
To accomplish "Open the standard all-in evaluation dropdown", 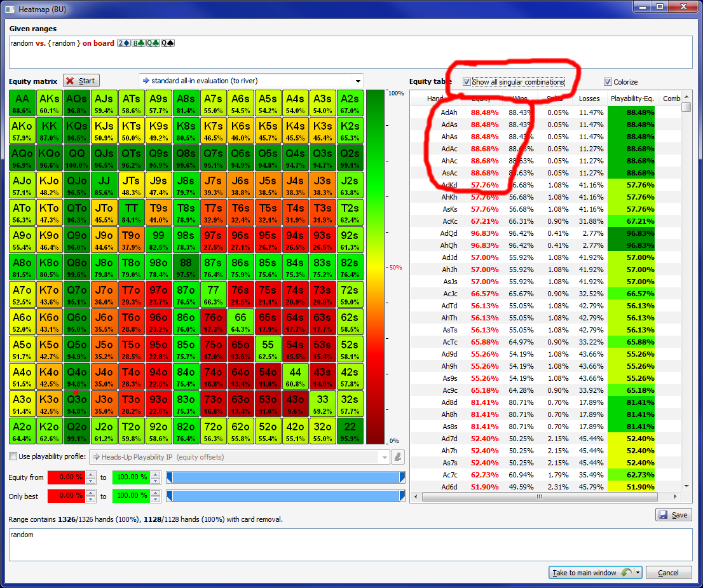I will pyautogui.click(x=358, y=81).
